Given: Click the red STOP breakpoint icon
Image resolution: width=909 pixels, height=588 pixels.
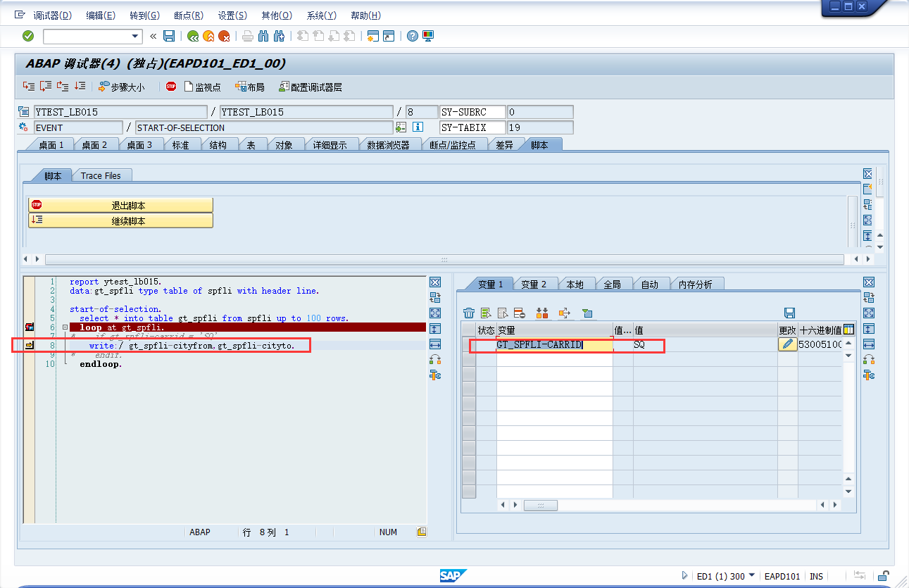Looking at the screenshot, I should pos(171,86).
